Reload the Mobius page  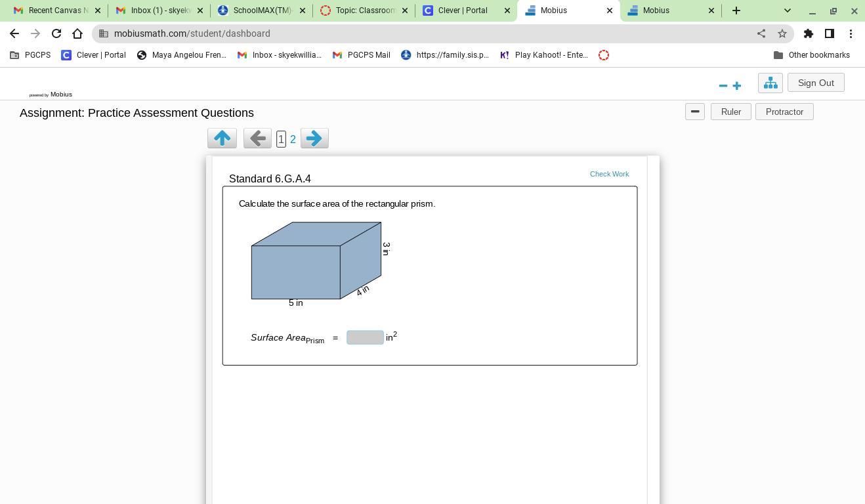point(56,33)
